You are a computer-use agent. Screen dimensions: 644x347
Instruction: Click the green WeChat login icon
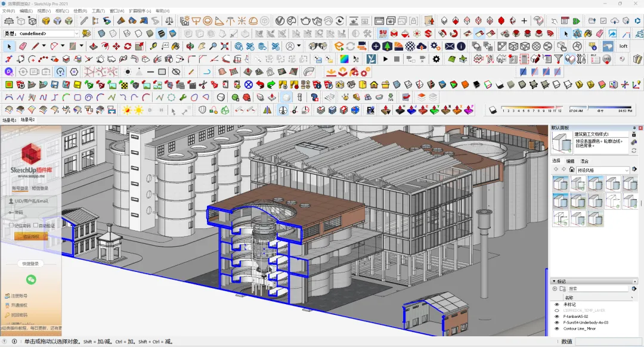tap(31, 280)
